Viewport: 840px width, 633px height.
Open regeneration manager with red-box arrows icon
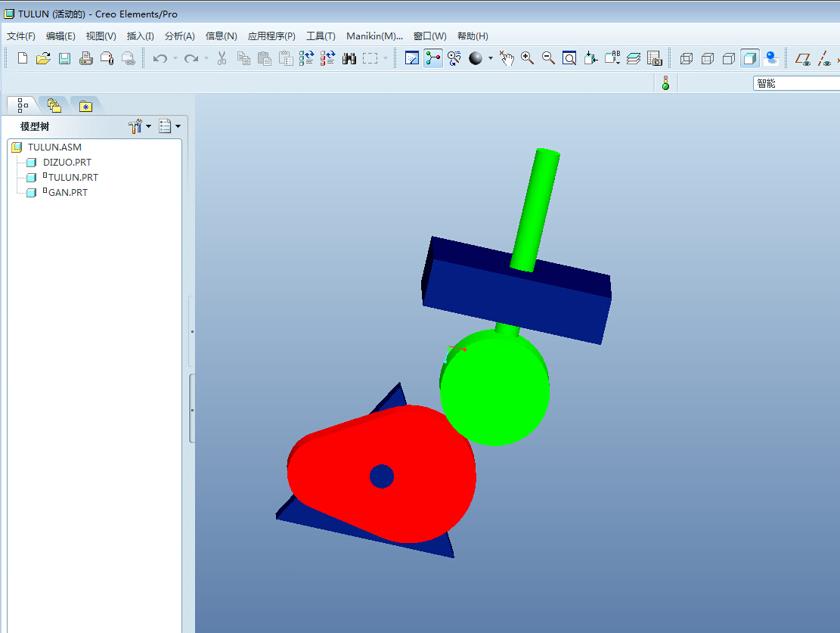tap(327, 58)
